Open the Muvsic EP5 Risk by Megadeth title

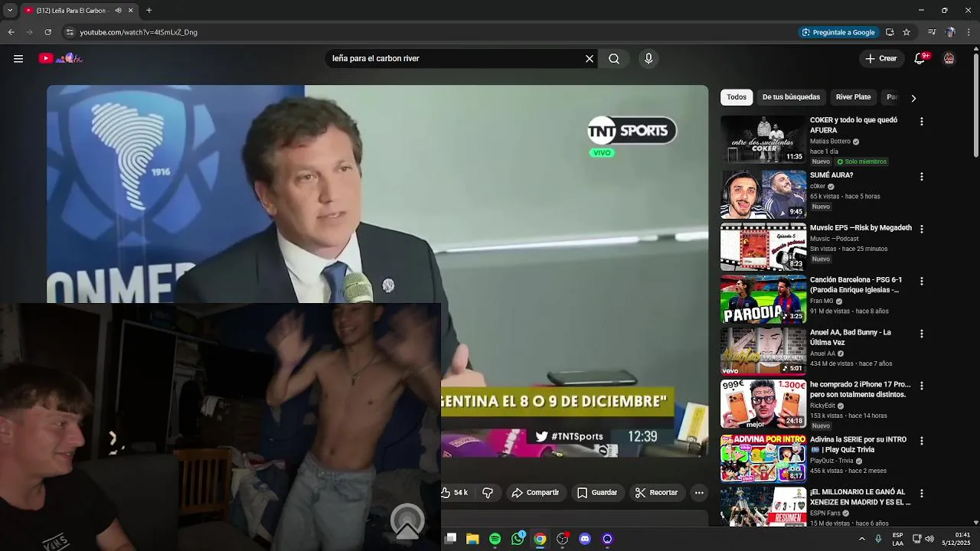pos(861,228)
